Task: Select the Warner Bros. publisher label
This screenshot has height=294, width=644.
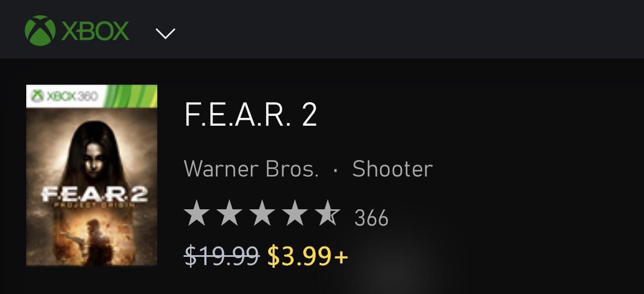Action: tap(251, 169)
